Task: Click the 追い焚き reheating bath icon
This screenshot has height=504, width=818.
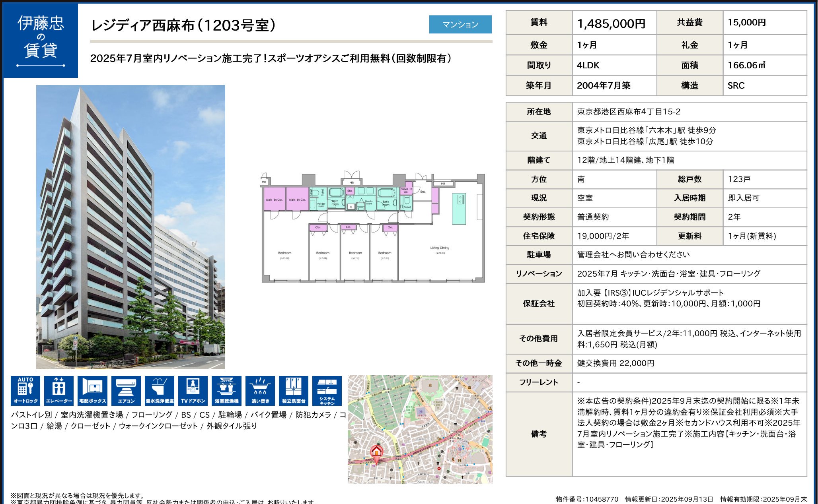Action: [260, 390]
